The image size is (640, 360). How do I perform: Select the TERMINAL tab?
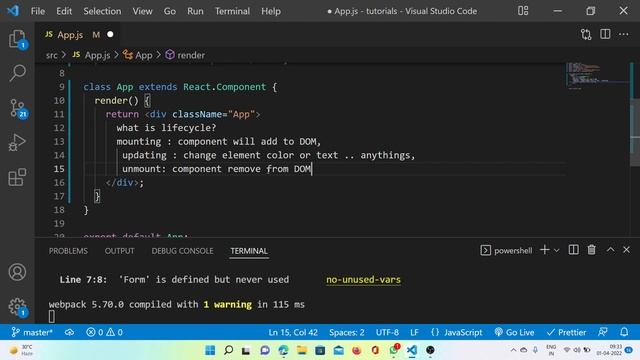pyautogui.click(x=249, y=251)
